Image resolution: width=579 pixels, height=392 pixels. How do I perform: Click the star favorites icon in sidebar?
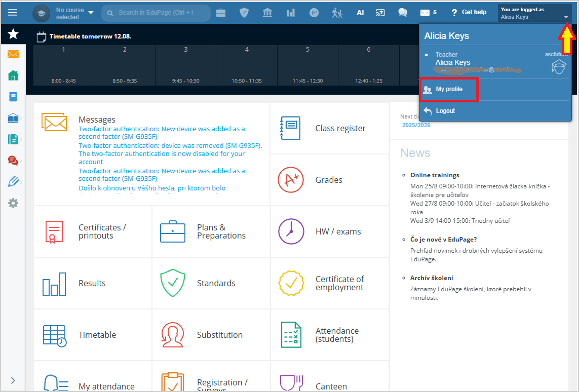point(13,34)
